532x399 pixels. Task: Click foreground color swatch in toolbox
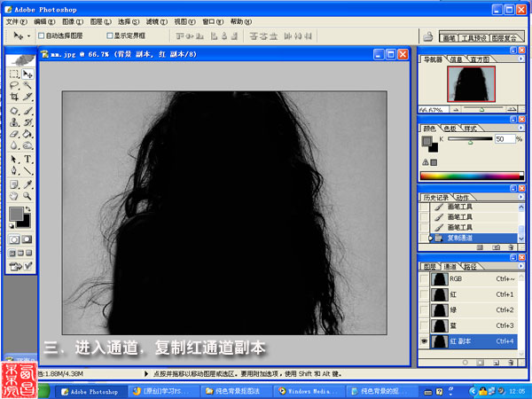[16, 214]
